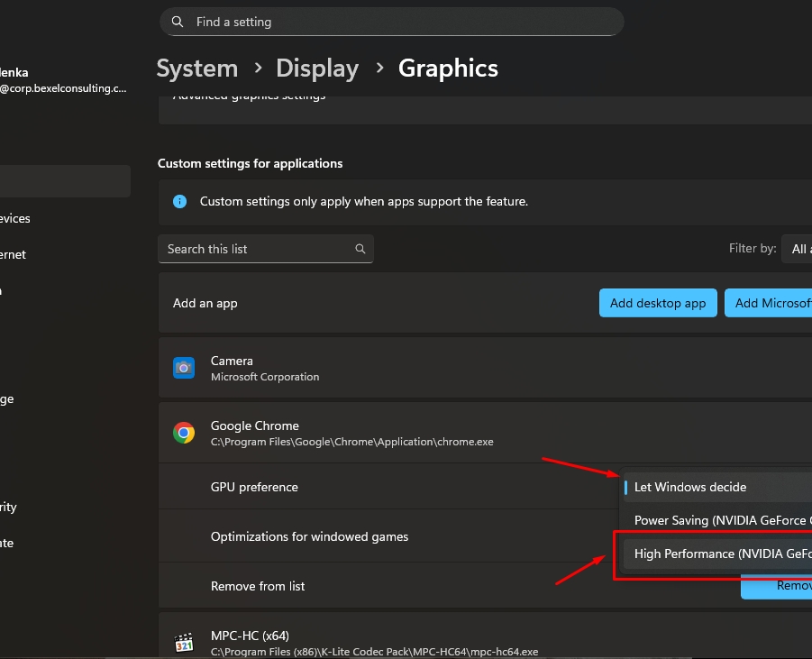Click the Add desktop app button
Viewport: 812px width, 659px height.
coord(658,303)
